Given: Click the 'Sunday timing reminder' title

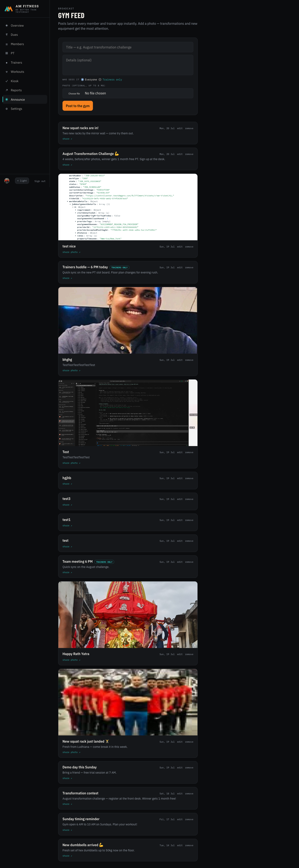Looking at the screenshot, I should [81, 819].
